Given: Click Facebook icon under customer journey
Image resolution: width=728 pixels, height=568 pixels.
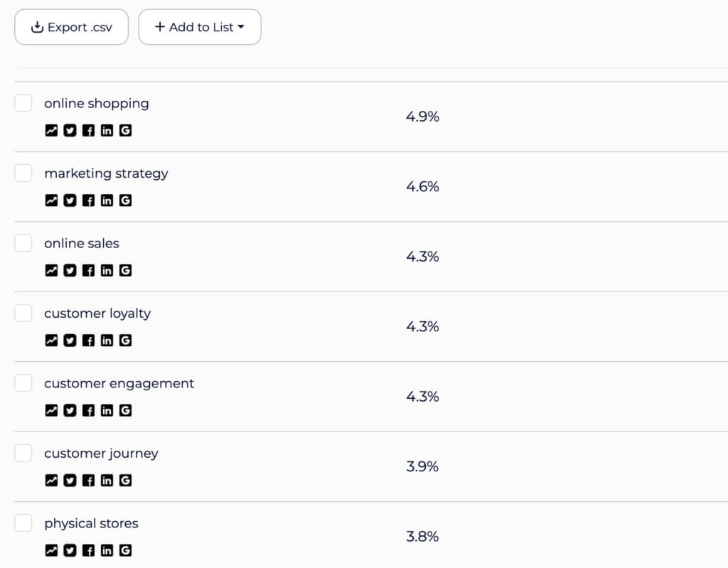Looking at the screenshot, I should 88,481.
